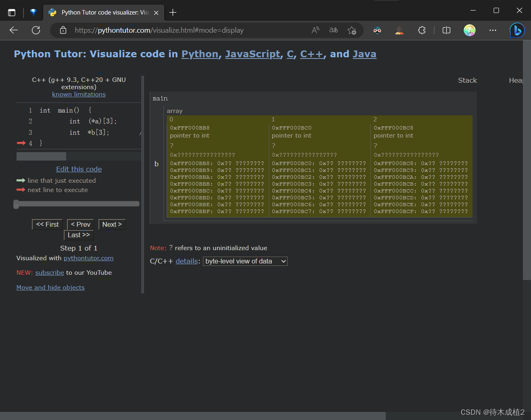The image size is (531, 420).
Task: Open the known limitations link
Action: pos(79,94)
